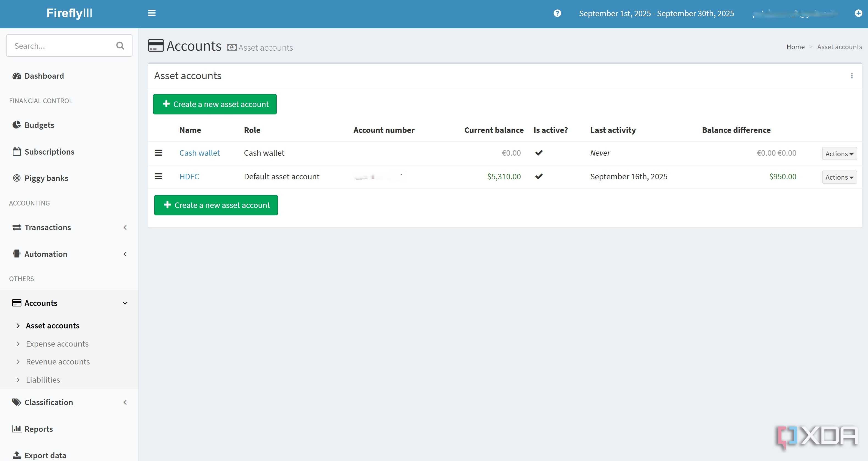Collapse the Accounts menu chevron
Image resolution: width=868 pixels, height=461 pixels.
(x=125, y=303)
